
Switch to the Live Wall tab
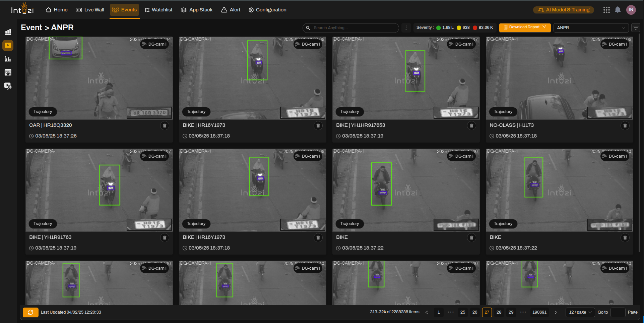pos(90,10)
